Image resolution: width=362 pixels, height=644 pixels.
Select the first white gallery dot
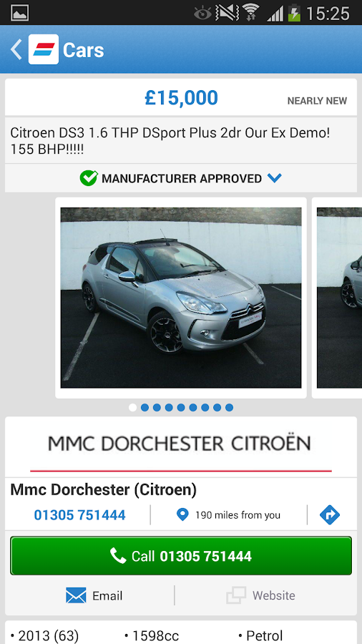coord(132,407)
